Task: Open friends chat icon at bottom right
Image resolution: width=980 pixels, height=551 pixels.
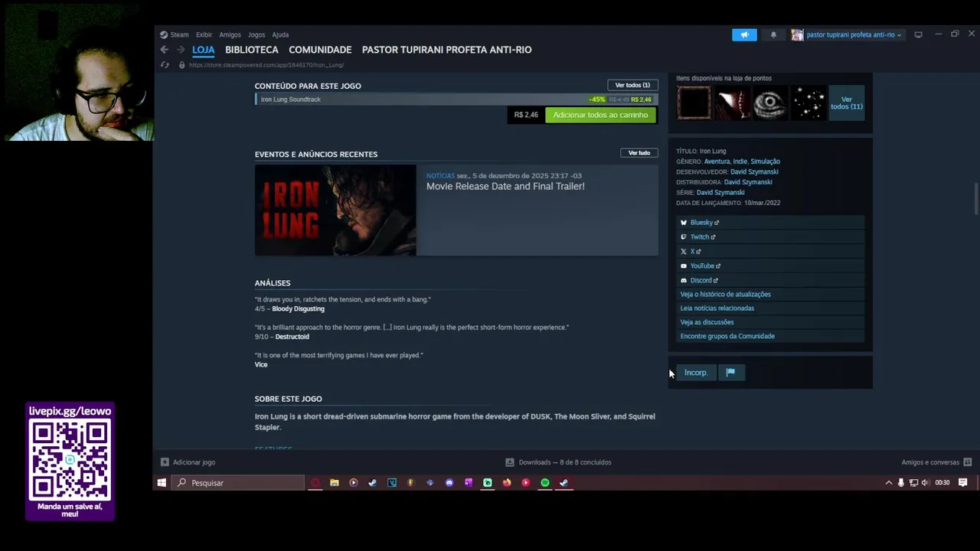Action: [x=968, y=462]
